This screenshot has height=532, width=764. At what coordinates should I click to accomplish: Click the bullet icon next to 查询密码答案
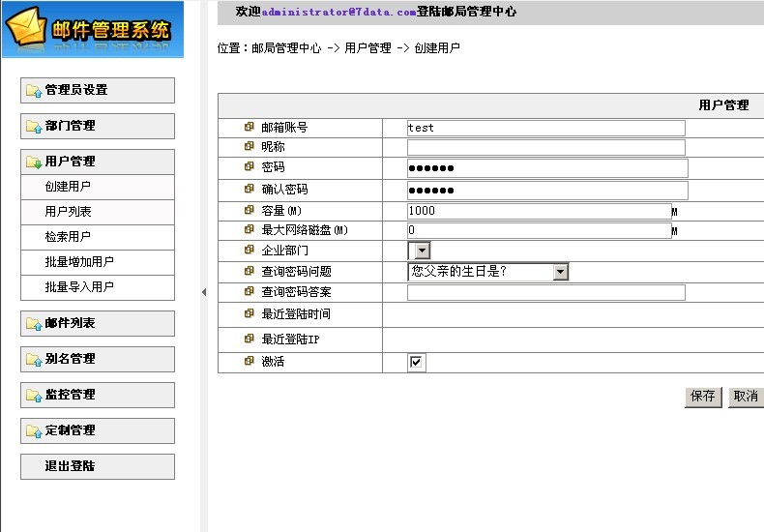click(x=249, y=291)
